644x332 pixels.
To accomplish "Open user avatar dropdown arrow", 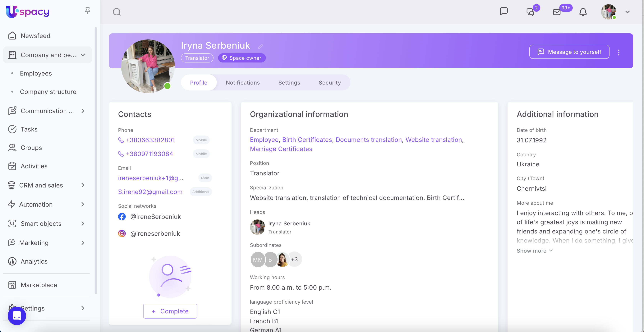I will 627,12.
